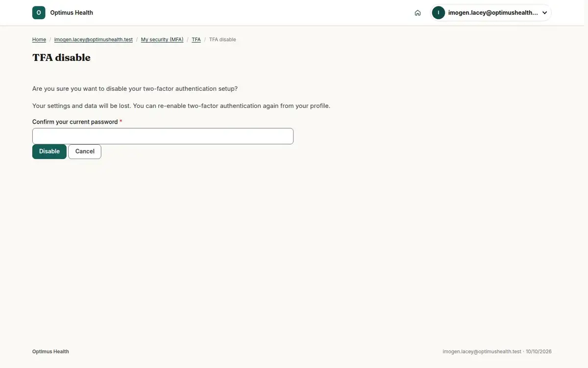Screen dimensions: 588x368
Task: Click the Optimus Health brand name in header
Action: pyautogui.click(x=72, y=13)
